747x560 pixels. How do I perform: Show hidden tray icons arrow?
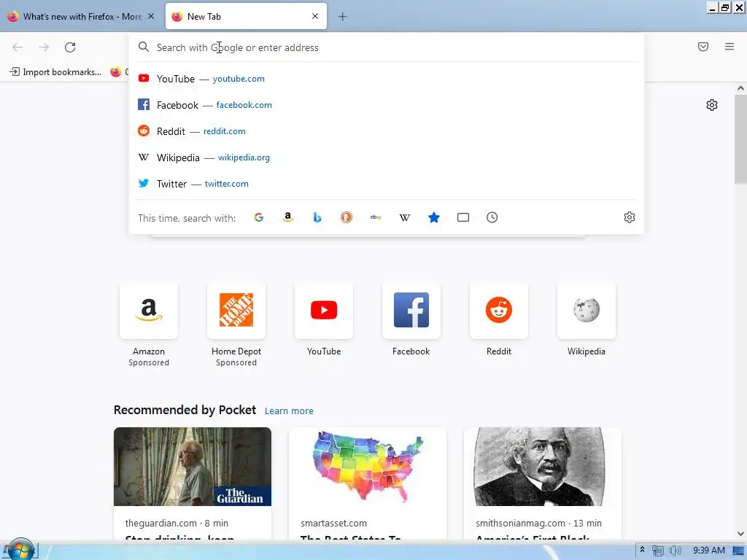click(x=642, y=550)
